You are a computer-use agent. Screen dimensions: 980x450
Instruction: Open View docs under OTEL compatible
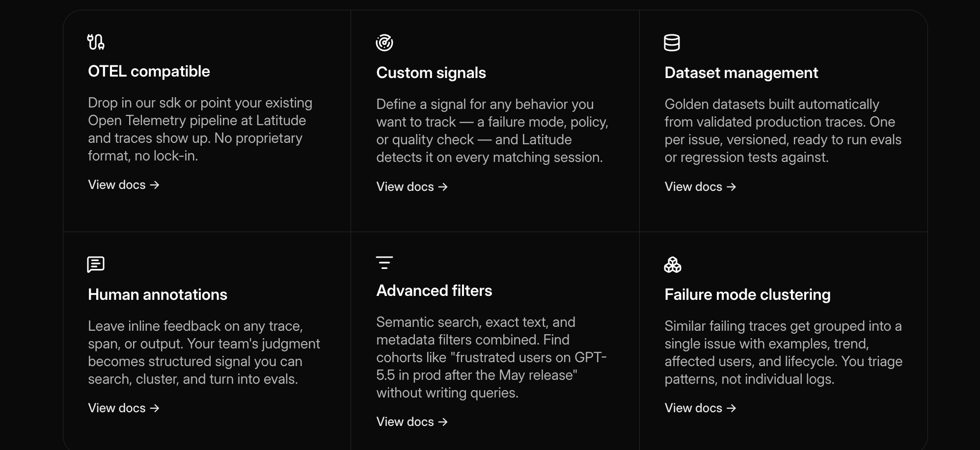click(x=124, y=185)
